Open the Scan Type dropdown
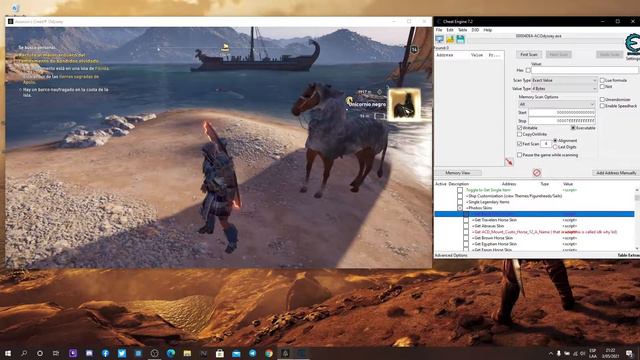Screen dimensions: 640x360 tap(564, 80)
